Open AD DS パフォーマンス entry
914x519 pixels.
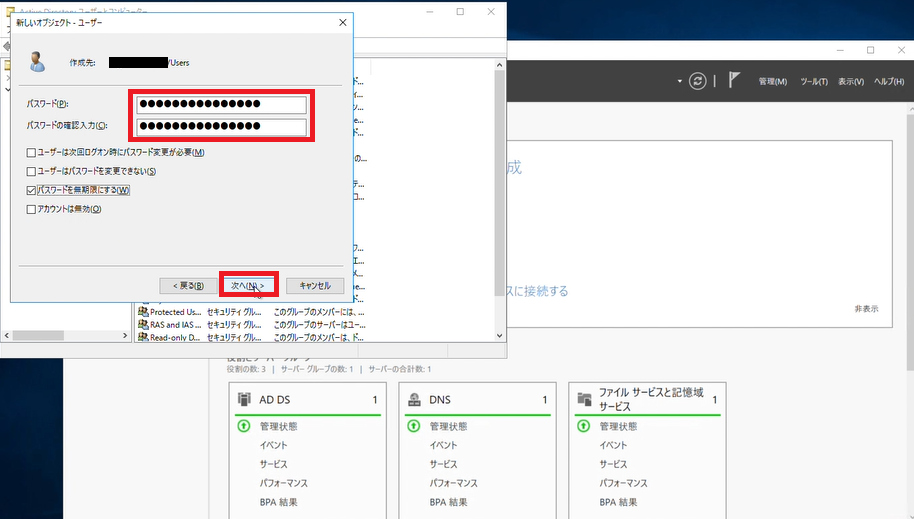pos(284,483)
